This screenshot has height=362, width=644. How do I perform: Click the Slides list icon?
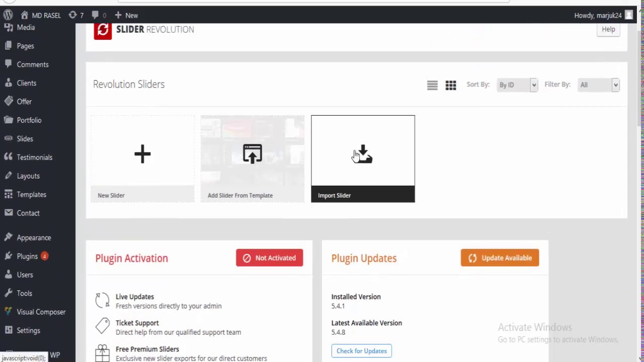click(x=8, y=139)
